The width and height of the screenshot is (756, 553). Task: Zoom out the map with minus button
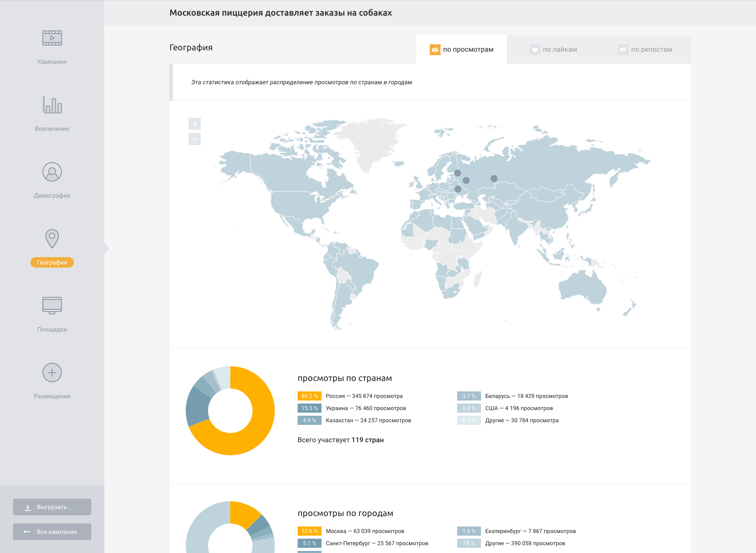195,139
